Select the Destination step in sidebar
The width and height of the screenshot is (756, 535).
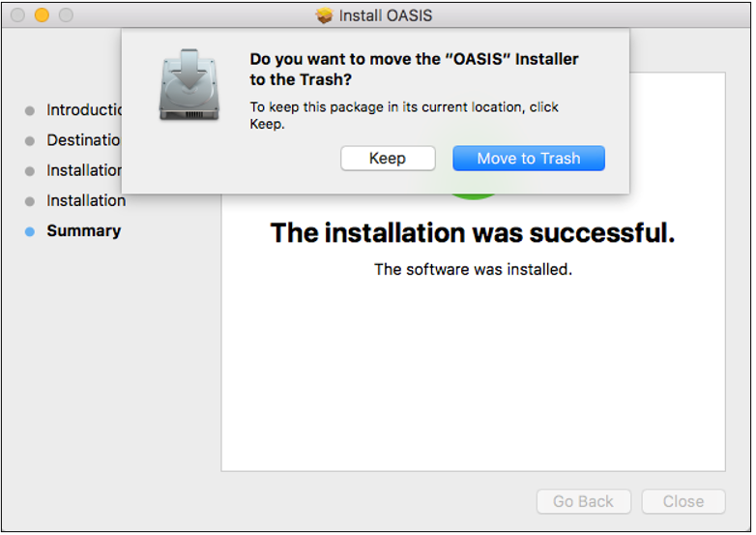(x=83, y=140)
